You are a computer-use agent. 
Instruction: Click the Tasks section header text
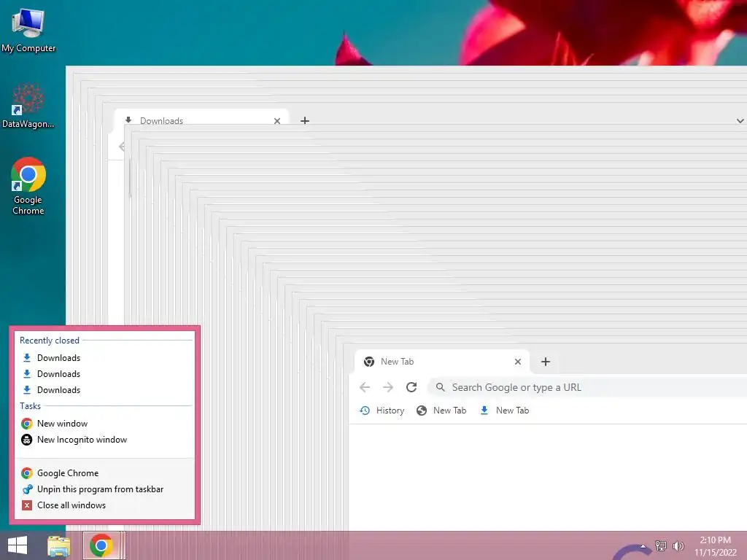30,406
